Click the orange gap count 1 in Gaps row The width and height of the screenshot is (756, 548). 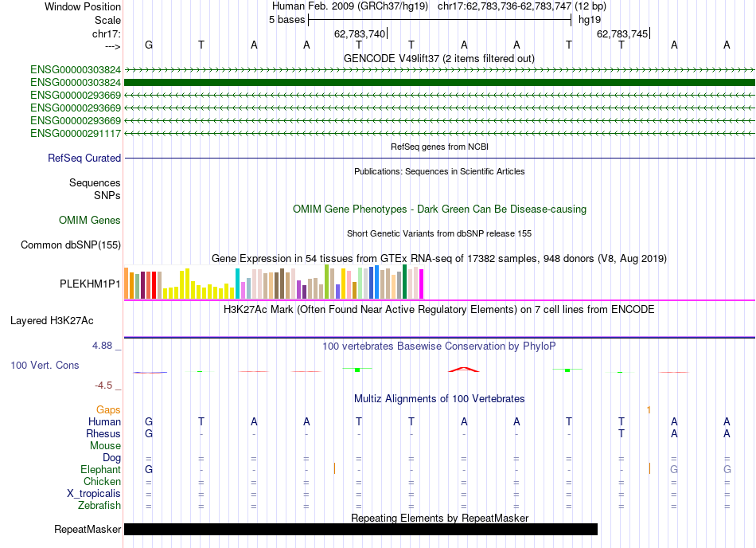649,410
